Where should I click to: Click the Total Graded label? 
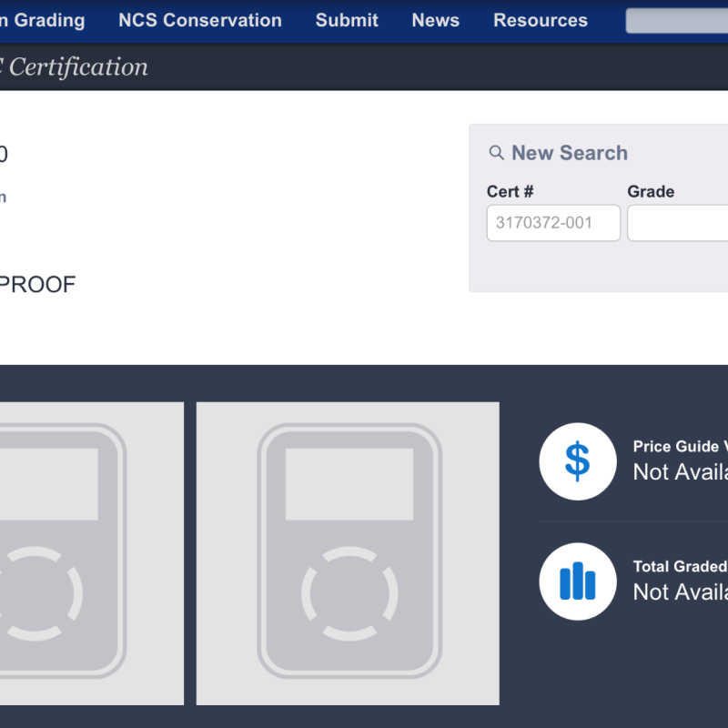tap(680, 567)
